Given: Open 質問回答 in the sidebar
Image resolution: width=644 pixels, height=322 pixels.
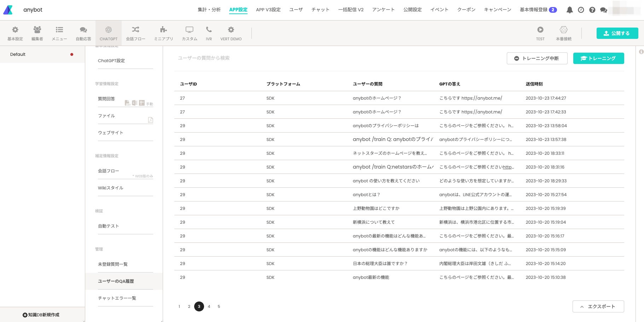Looking at the screenshot, I should click(106, 99).
